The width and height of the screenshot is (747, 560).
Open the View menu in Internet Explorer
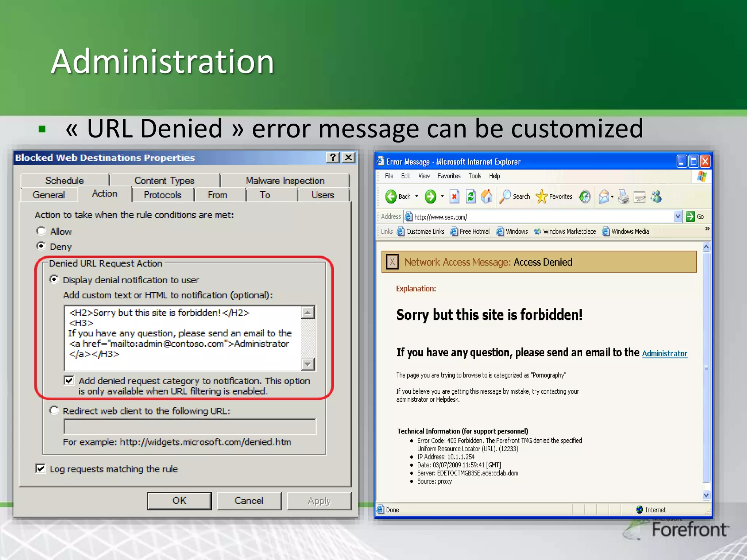pyautogui.click(x=424, y=176)
